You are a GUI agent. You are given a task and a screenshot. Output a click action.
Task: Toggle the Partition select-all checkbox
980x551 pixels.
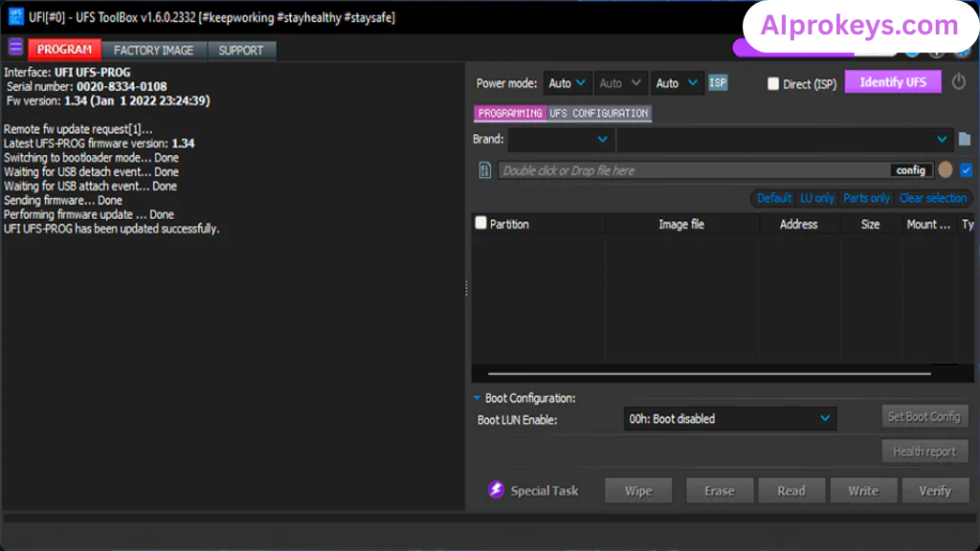point(480,223)
